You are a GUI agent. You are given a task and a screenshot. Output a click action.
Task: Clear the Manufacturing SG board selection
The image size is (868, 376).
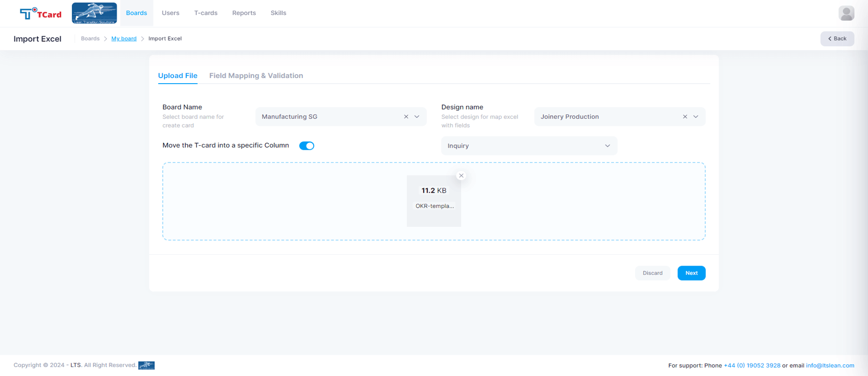pyautogui.click(x=406, y=117)
